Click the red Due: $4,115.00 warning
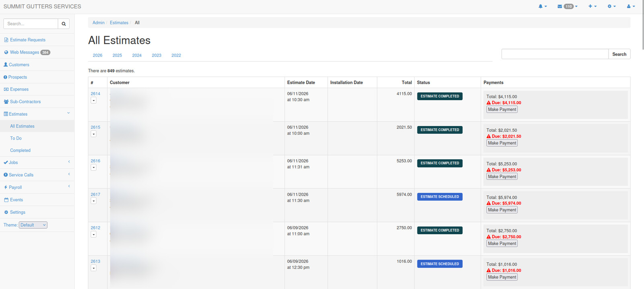 pos(504,103)
